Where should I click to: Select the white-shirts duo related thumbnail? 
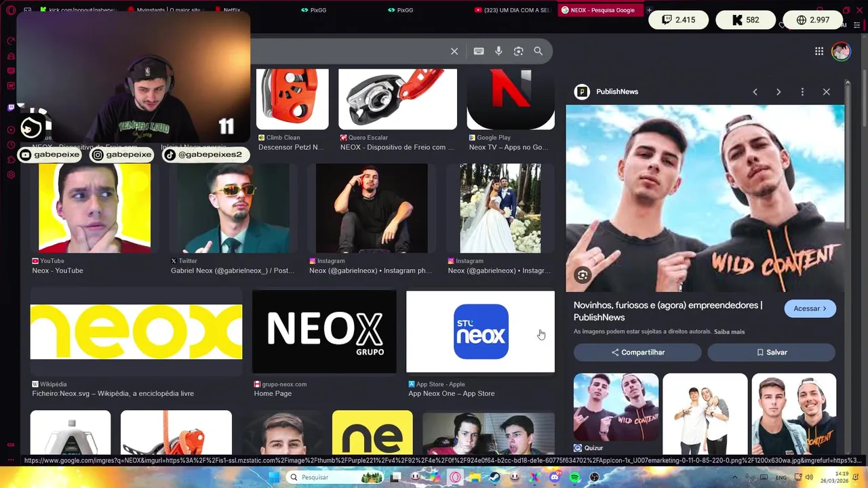705,413
